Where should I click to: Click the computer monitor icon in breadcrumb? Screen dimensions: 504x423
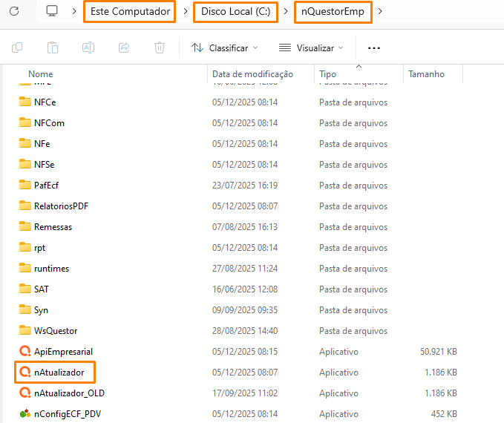(x=52, y=11)
